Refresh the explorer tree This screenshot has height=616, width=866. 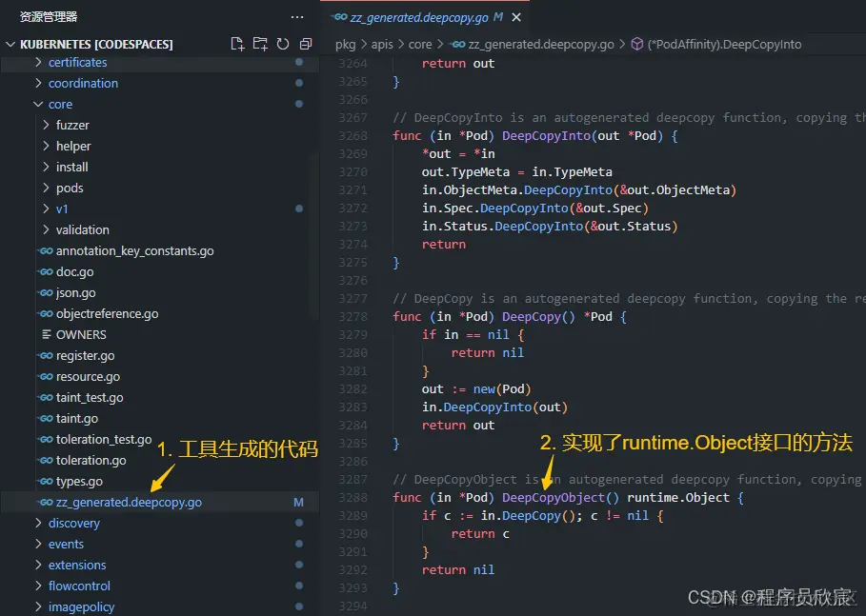pyautogui.click(x=283, y=44)
